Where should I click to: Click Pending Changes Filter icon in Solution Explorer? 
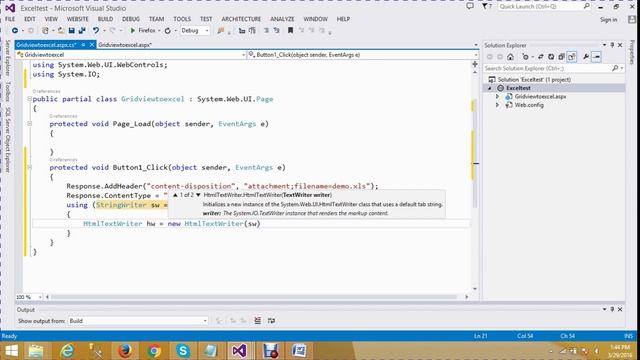click(x=525, y=57)
